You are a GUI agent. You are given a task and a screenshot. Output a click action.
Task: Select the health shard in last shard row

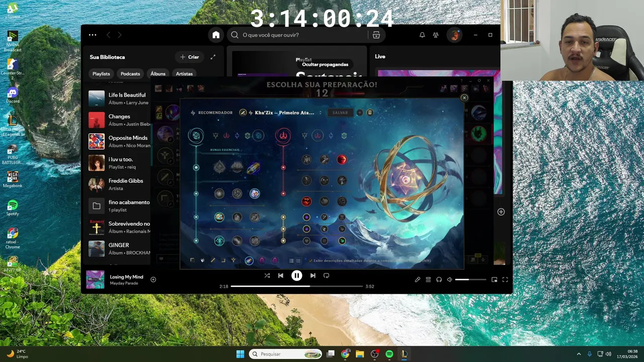[x=306, y=241]
